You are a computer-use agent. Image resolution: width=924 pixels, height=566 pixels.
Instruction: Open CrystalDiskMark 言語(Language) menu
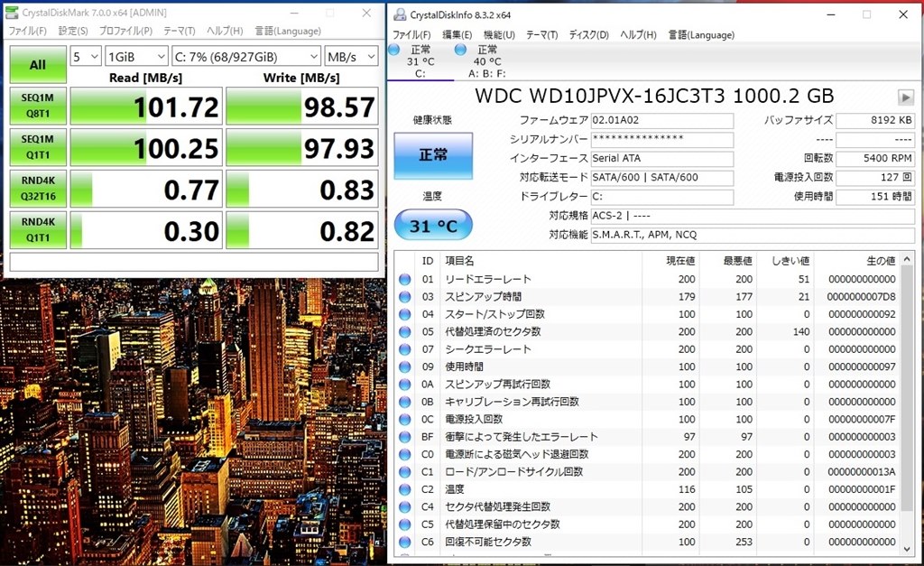(288, 31)
